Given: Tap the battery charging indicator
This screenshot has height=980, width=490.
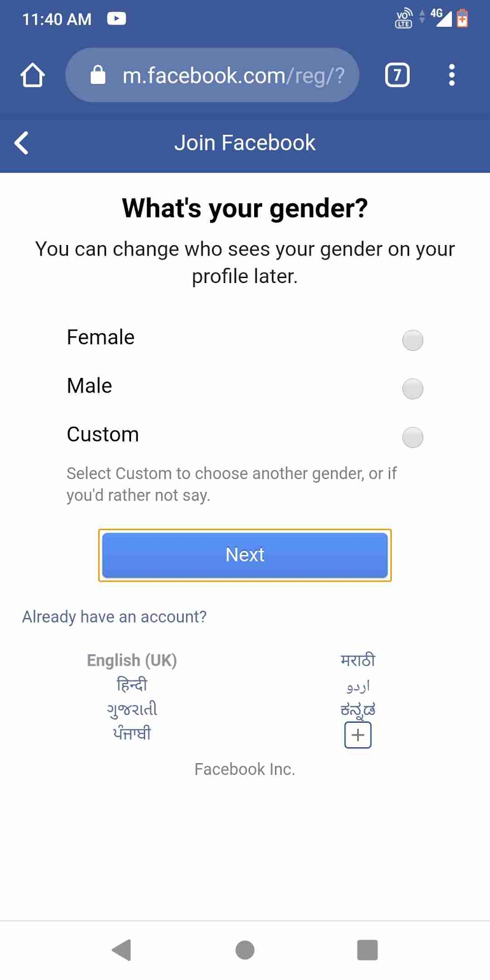Looking at the screenshot, I should 464,18.
